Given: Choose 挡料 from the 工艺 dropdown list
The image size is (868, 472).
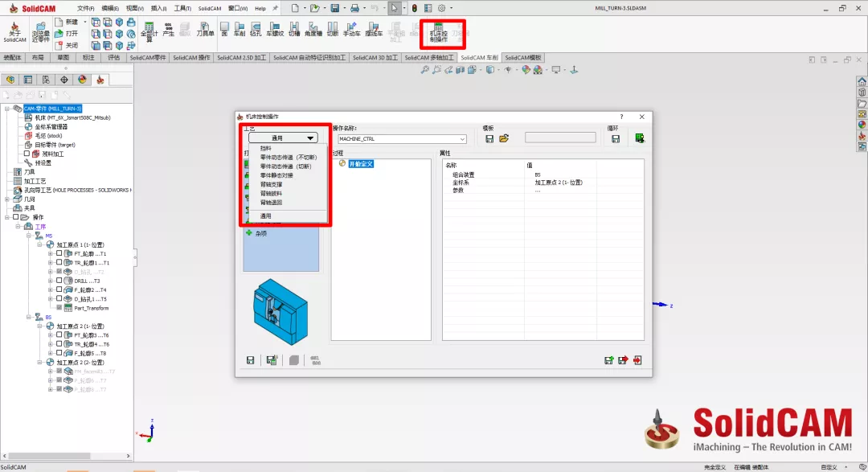Looking at the screenshot, I should [x=266, y=149].
